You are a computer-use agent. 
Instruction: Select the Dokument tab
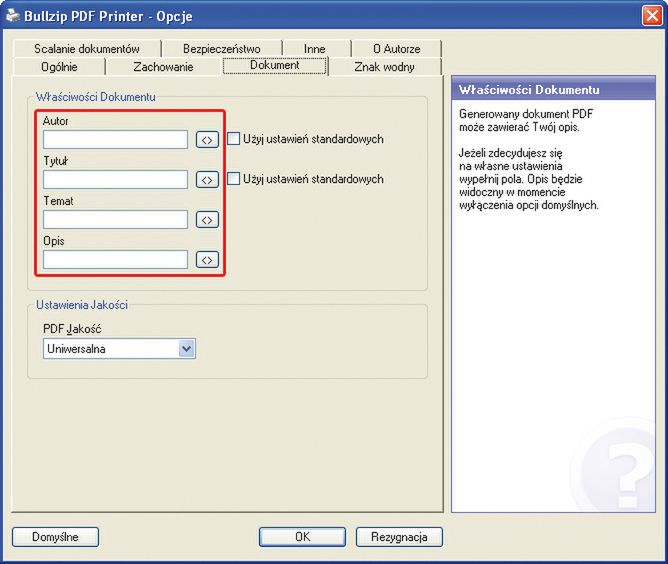(275, 66)
